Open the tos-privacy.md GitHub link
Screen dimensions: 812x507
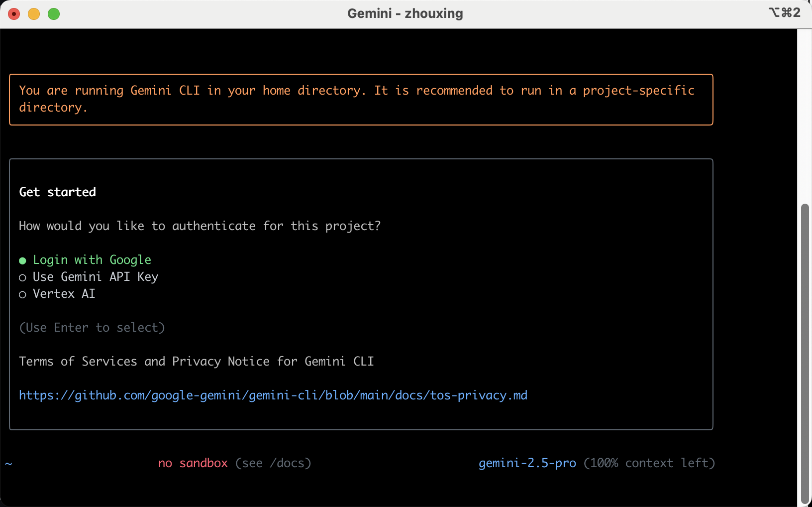coord(273,395)
